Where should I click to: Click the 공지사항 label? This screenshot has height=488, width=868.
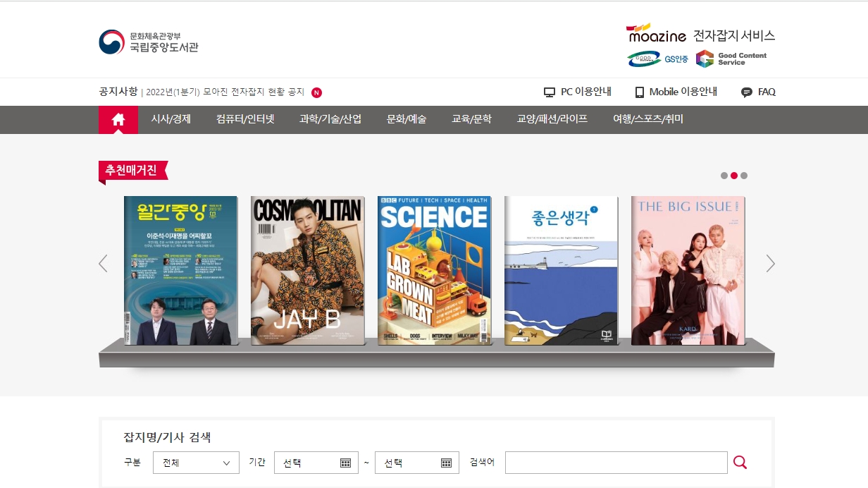tap(118, 92)
